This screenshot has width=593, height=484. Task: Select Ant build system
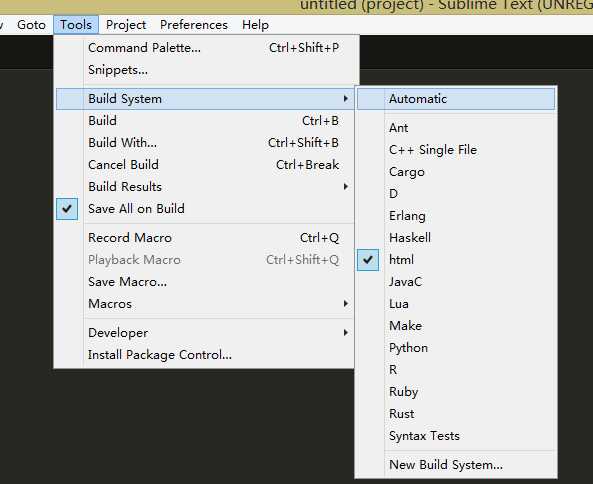click(456, 128)
